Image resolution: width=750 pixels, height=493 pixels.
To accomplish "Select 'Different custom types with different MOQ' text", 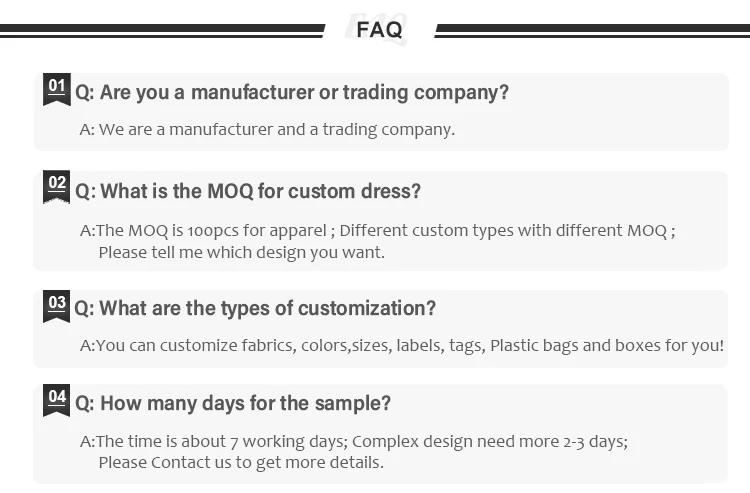I will point(503,231).
